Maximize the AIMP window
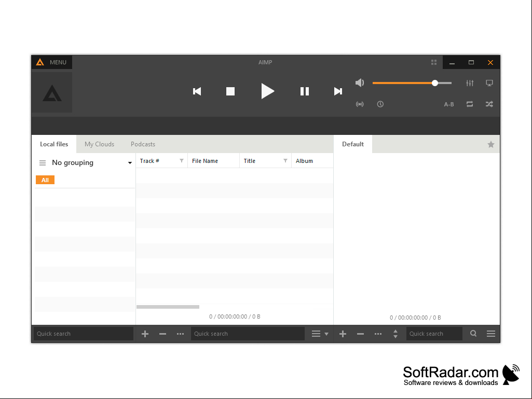 coord(471,62)
